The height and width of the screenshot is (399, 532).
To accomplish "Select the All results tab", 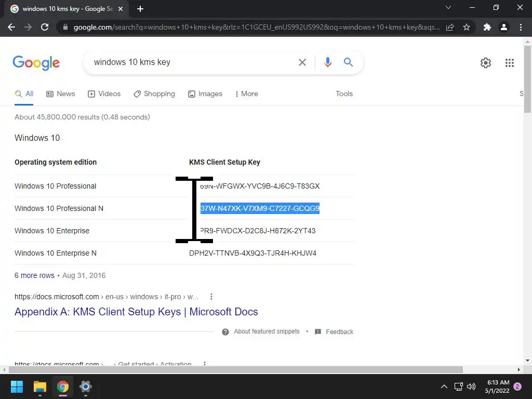I will tap(24, 94).
